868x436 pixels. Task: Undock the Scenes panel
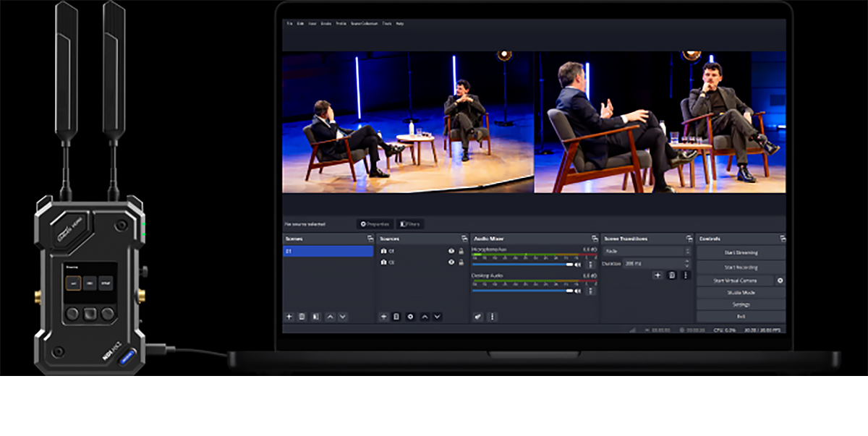pos(370,239)
